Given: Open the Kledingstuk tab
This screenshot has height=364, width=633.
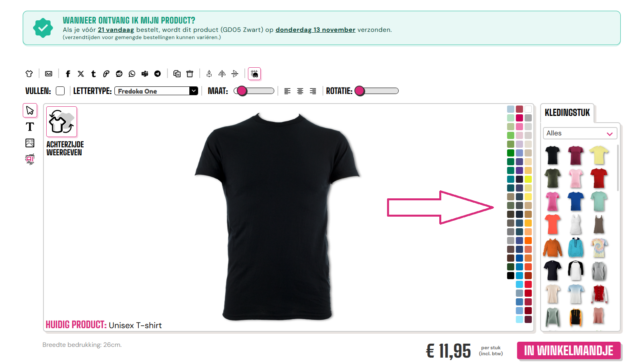Looking at the screenshot, I should point(567,113).
